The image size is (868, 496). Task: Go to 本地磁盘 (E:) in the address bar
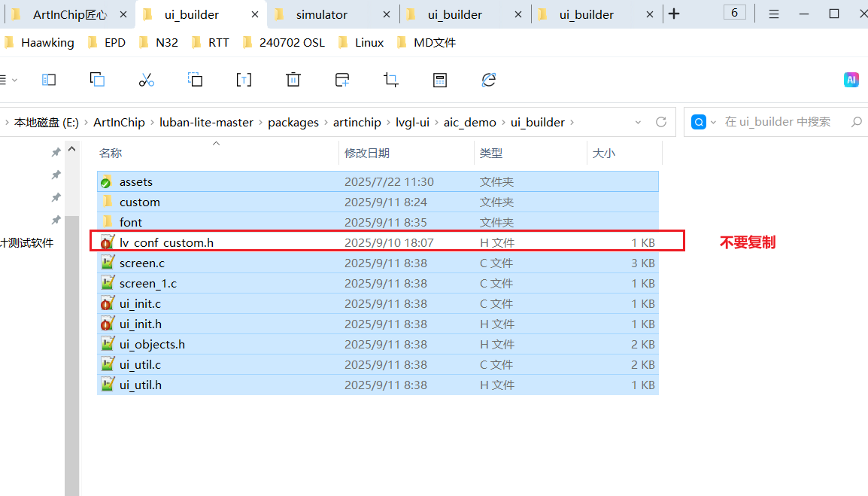(x=47, y=123)
